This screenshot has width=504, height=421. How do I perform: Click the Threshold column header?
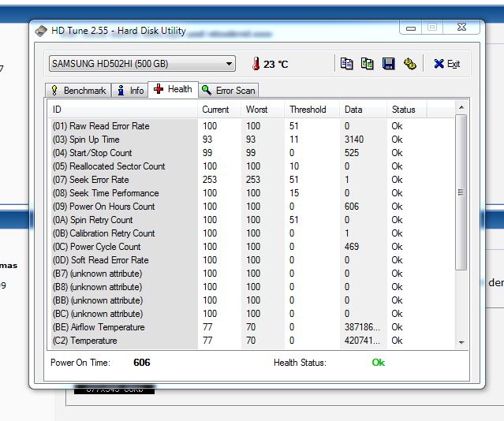[312, 110]
